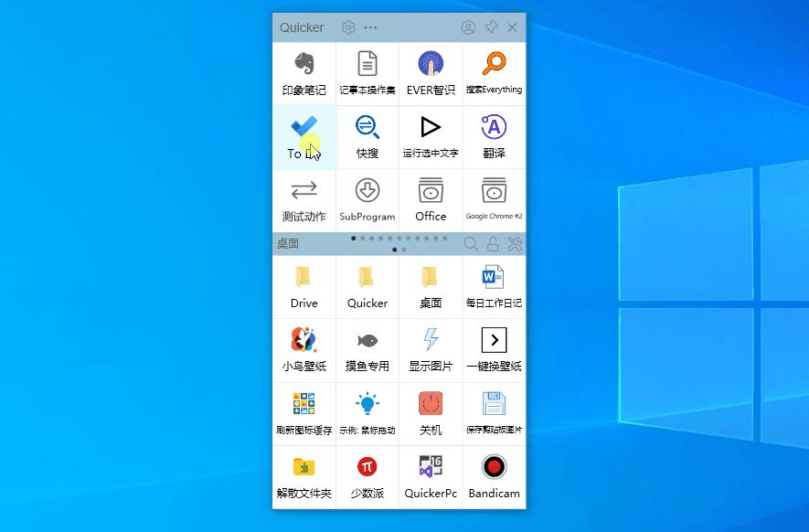The width and height of the screenshot is (809, 532).
Task: Open the To Do checkmark action
Action: click(303, 137)
